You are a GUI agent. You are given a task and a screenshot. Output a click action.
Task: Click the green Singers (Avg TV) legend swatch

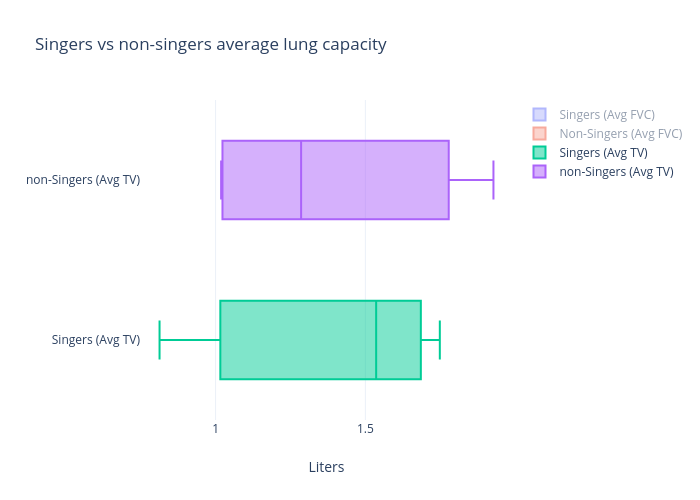(x=539, y=153)
